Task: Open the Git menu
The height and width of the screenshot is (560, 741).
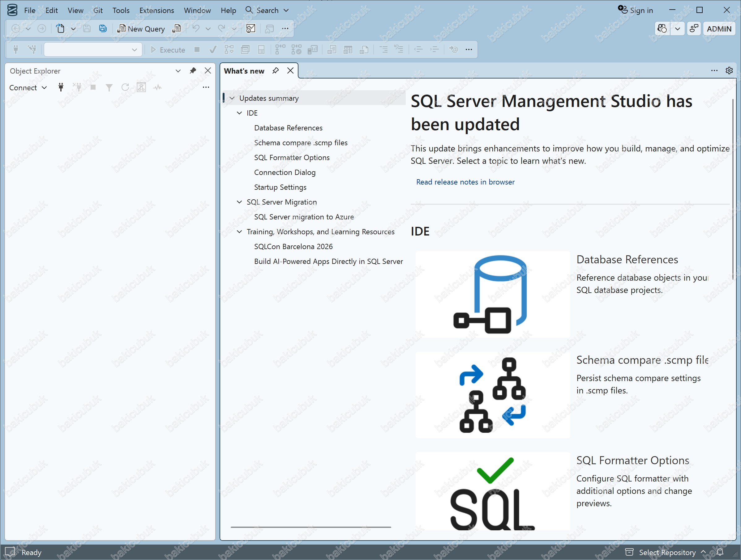Action: click(98, 11)
